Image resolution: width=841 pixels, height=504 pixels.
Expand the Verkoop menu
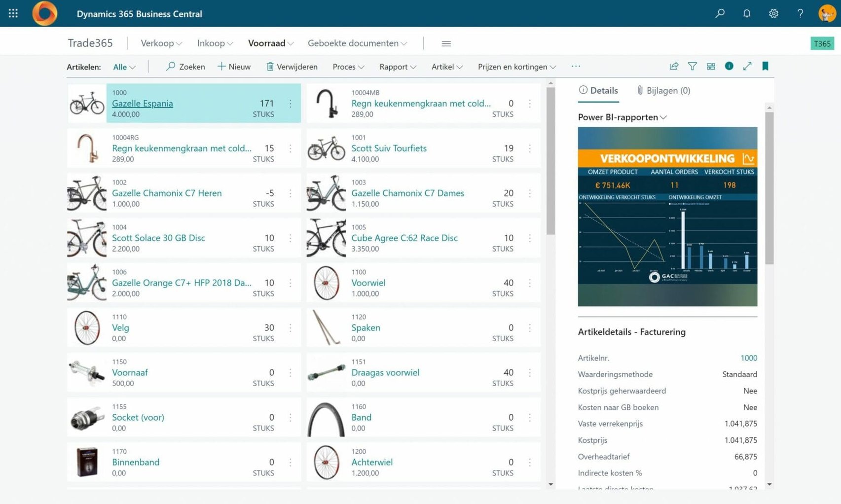161,43
